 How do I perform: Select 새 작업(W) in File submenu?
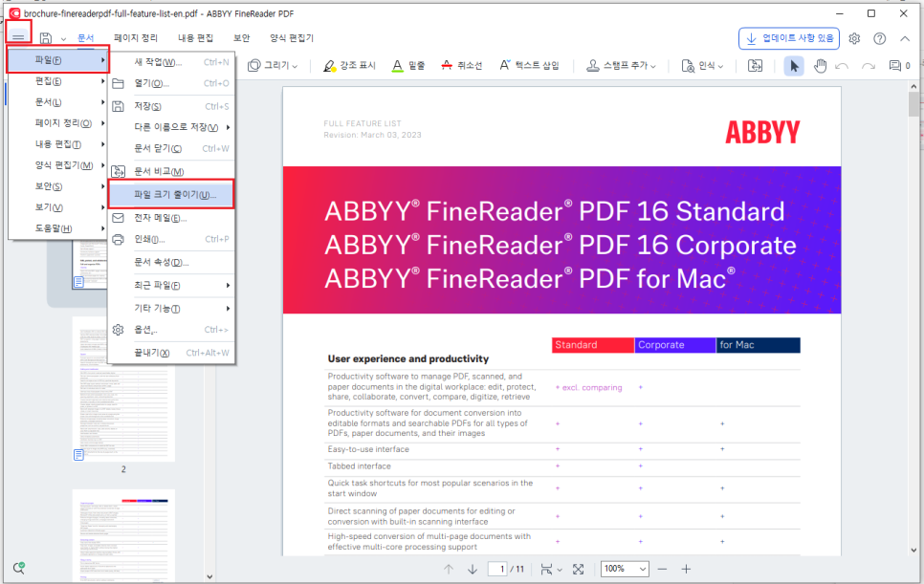171,62
